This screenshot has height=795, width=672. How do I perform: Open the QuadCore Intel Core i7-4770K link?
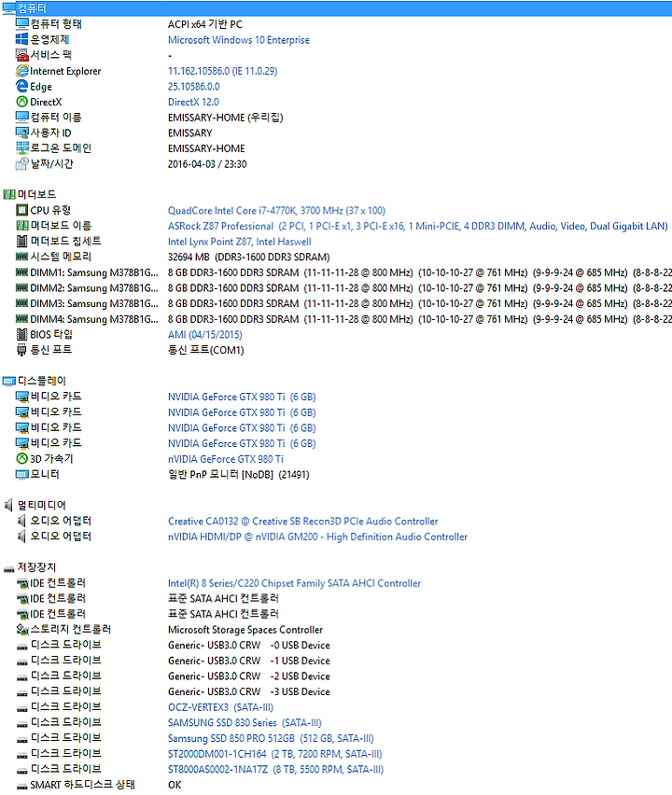point(276,210)
